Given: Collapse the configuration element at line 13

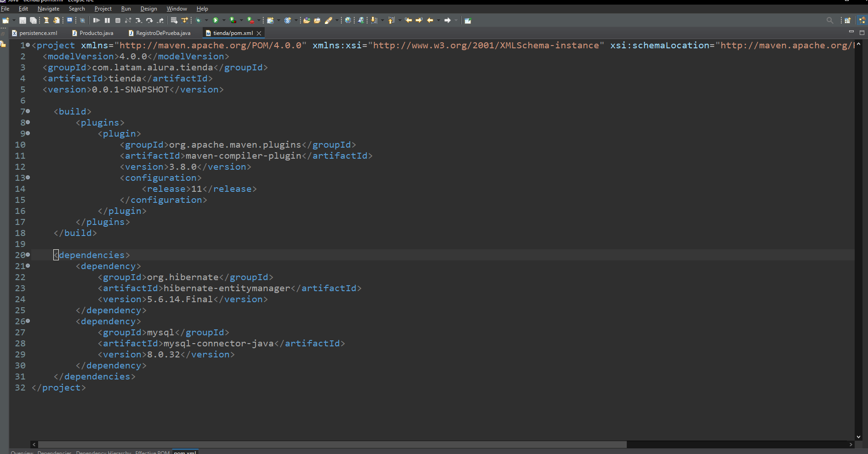Looking at the screenshot, I should (28, 177).
